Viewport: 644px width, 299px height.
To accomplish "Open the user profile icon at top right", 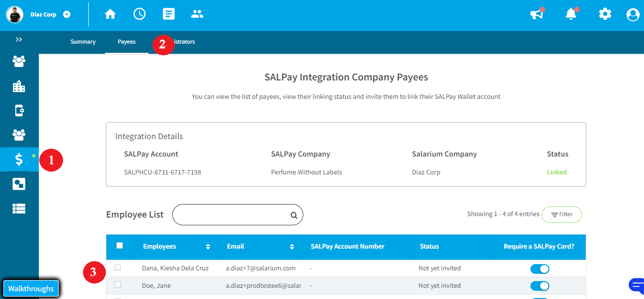I will [x=633, y=15].
